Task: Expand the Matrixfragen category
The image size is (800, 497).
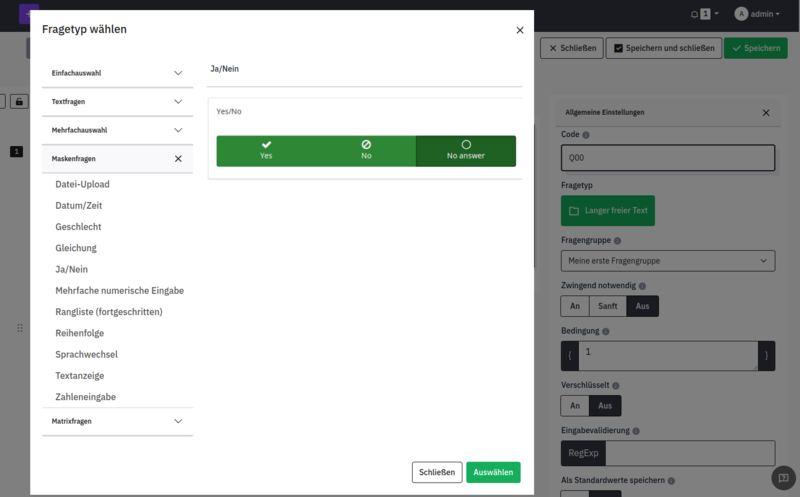Action: coord(117,421)
